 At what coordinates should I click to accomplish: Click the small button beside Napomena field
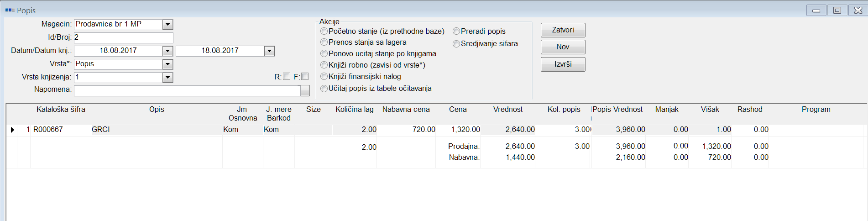305,90
